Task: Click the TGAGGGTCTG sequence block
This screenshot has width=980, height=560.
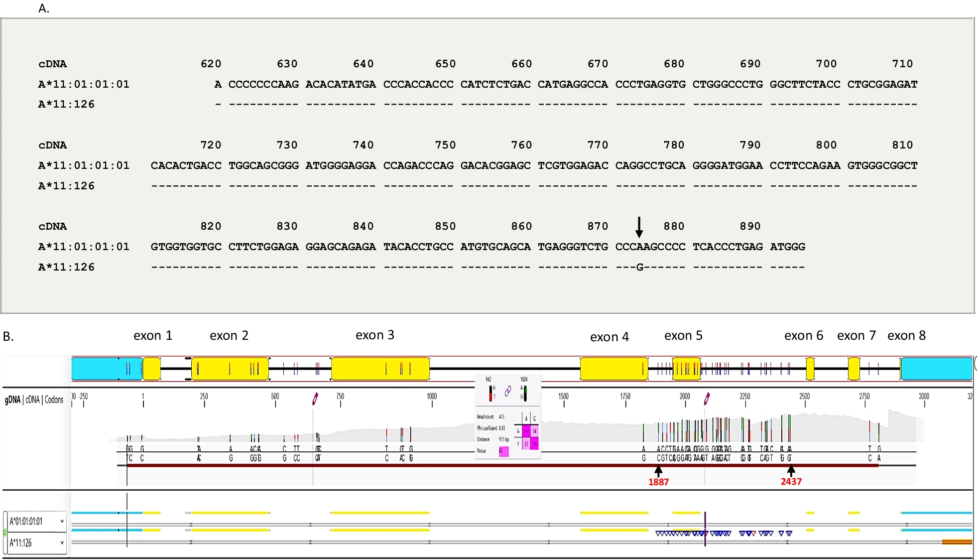Action: tap(573, 247)
